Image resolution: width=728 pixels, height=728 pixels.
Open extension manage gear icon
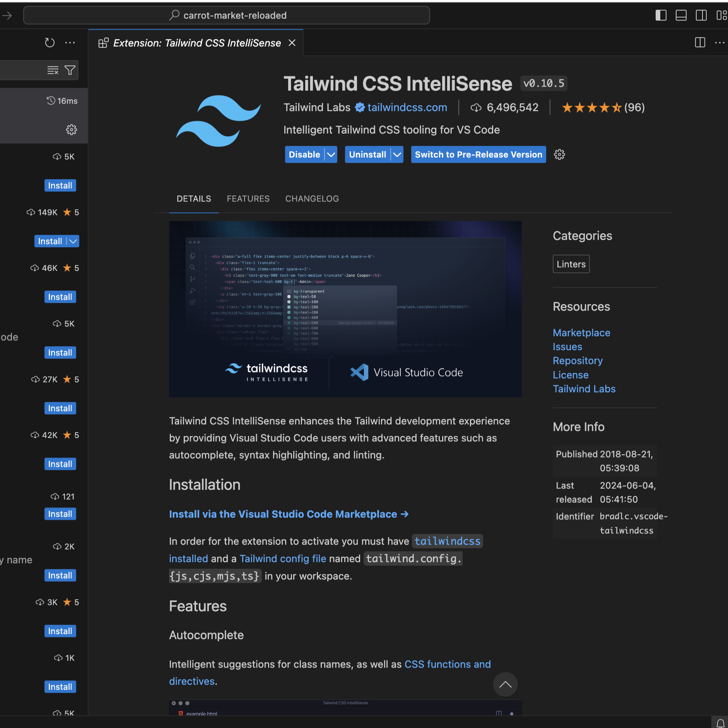[x=559, y=155]
